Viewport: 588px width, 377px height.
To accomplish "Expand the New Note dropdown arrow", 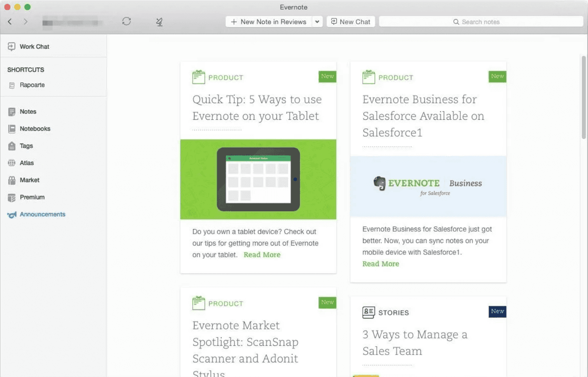I will 317,22.
